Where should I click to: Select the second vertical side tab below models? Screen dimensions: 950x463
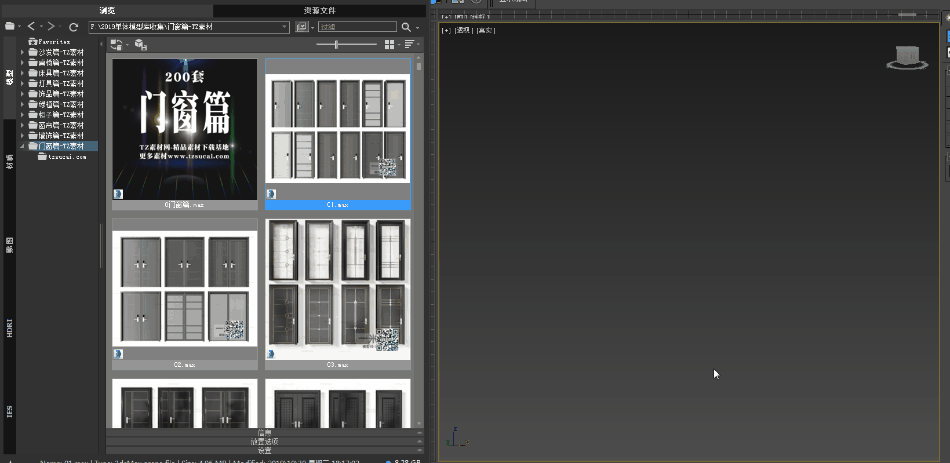(x=10, y=161)
